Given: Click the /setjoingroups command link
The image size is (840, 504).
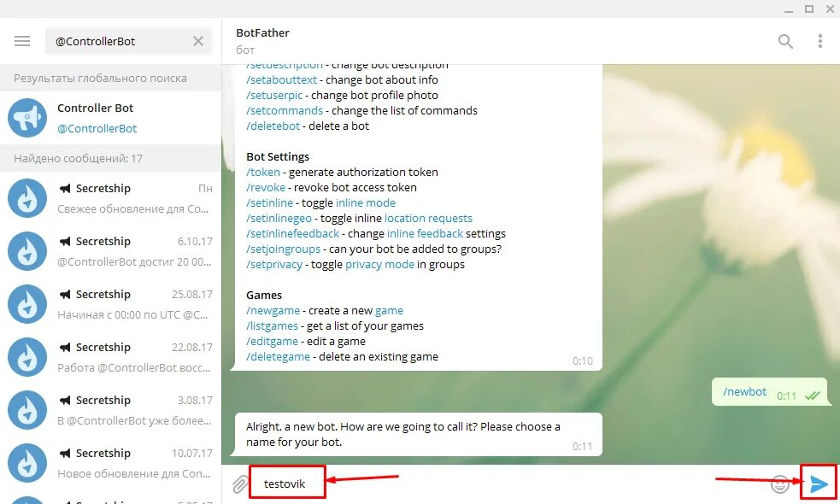Looking at the screenshot, I should 283,249.
